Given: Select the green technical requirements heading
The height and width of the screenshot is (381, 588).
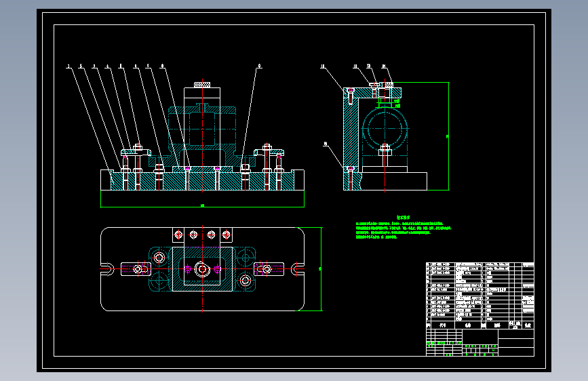Looking at the screenshot, I should [x=404, y=217].
